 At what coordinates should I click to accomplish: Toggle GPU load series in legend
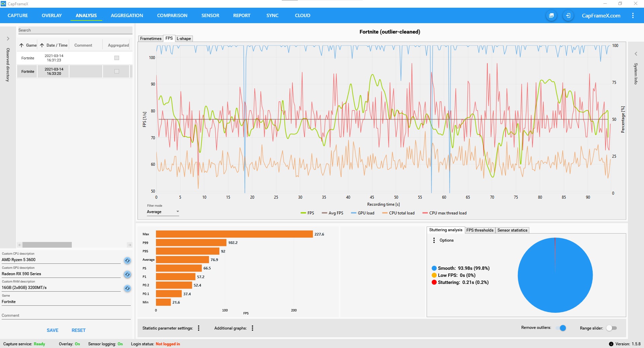(362, 213)
